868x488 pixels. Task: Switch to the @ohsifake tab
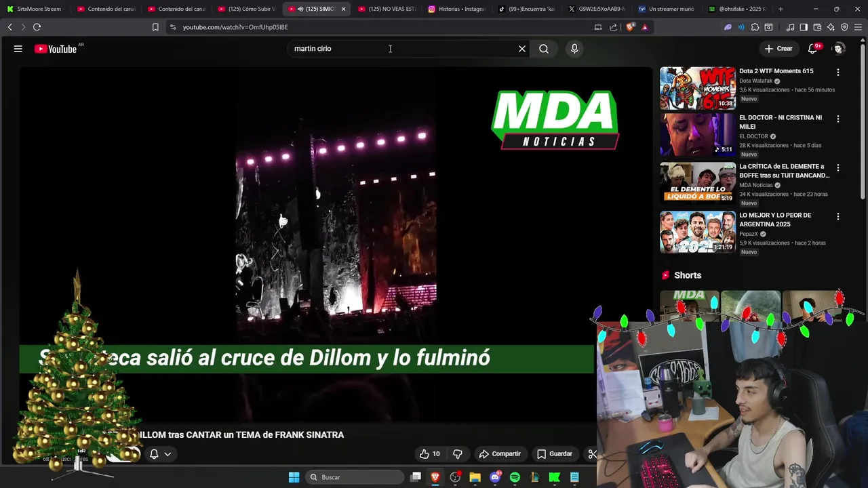click(737, 9)
